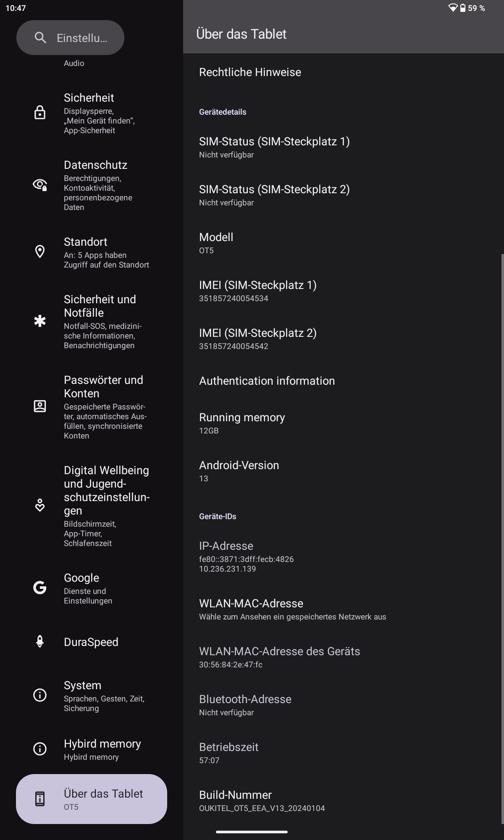
Task: Select the Standort location pin icon
Action: pos(40,252)
